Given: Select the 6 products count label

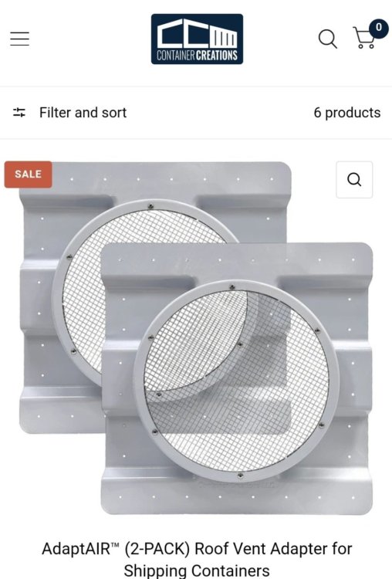Looking at the screenshot, I should tap(347, 113).
